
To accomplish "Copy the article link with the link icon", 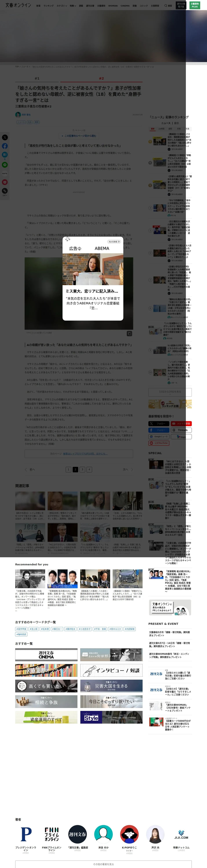I will point(5,191).
